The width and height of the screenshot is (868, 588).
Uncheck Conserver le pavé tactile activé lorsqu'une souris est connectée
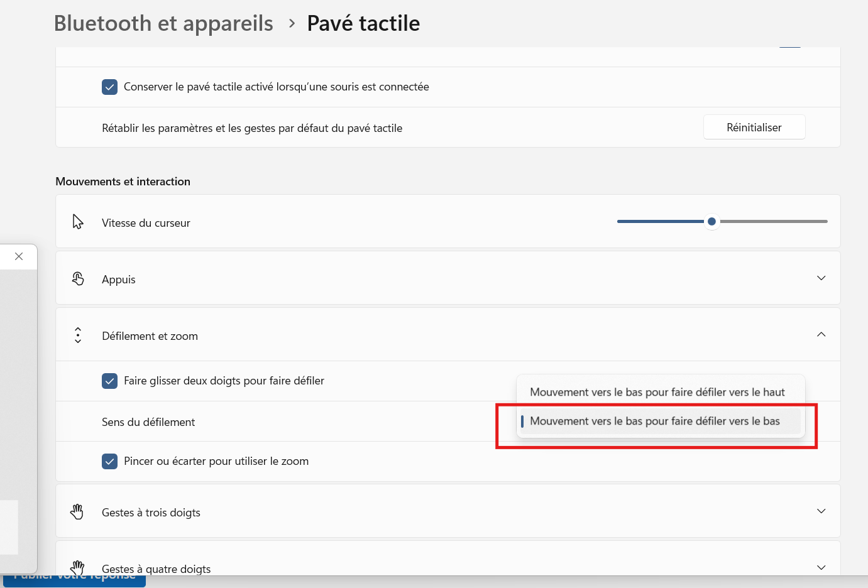coord(109,87)
